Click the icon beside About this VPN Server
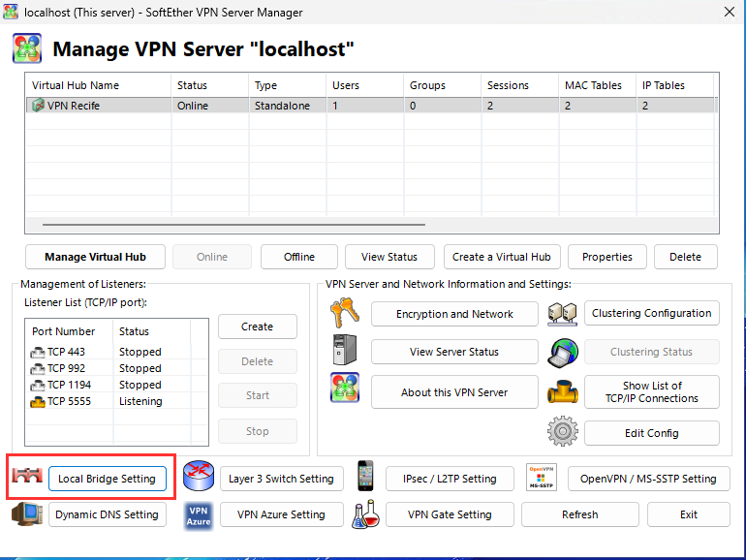This screenshot has width=746, height=560. point(345,388)
